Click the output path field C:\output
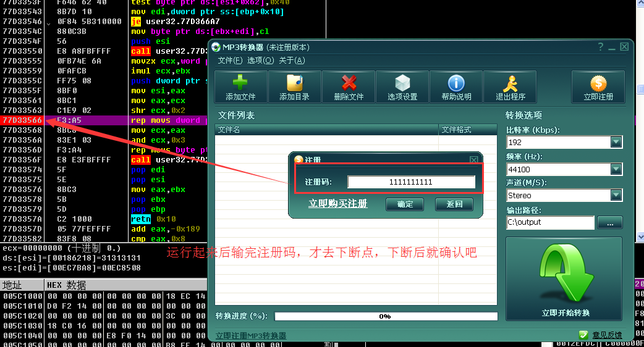The height and width of the screenshot is (347, 644). 550,222
